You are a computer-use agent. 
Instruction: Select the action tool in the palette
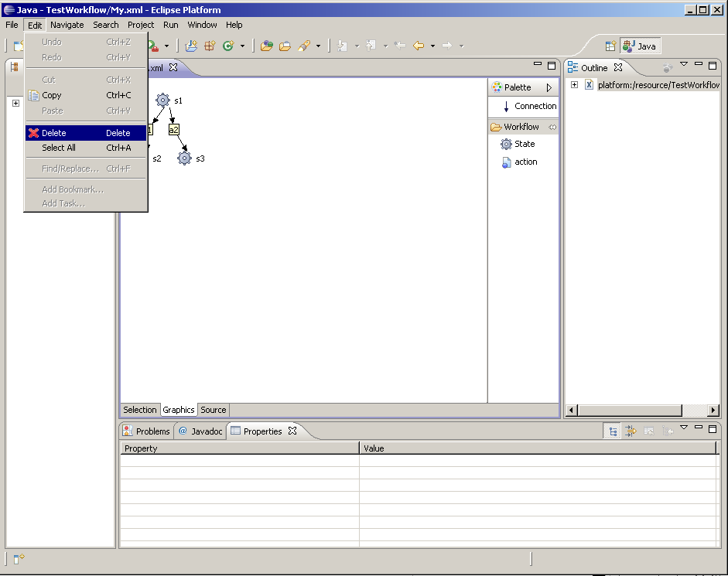tap(525, 162)
